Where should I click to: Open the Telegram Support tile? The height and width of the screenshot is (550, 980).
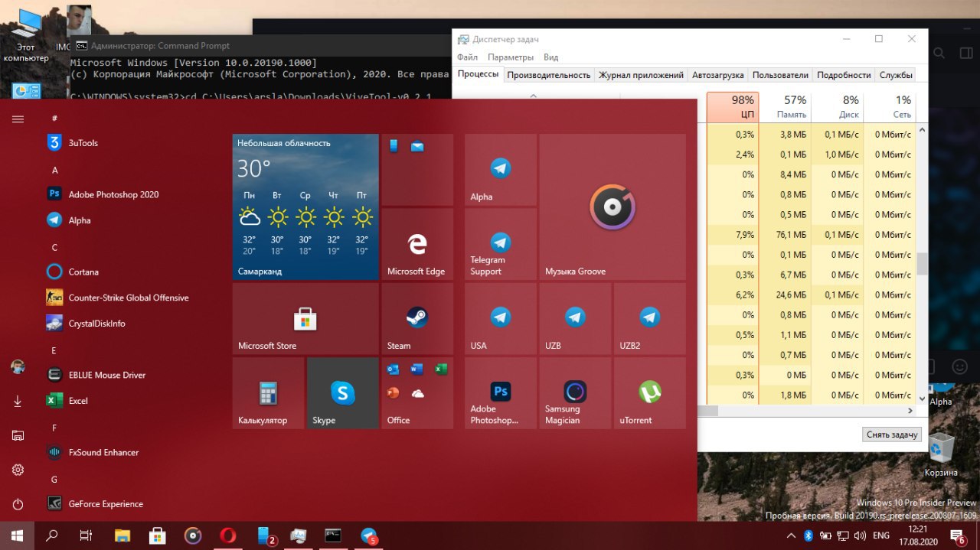click(x=501, y=244)
